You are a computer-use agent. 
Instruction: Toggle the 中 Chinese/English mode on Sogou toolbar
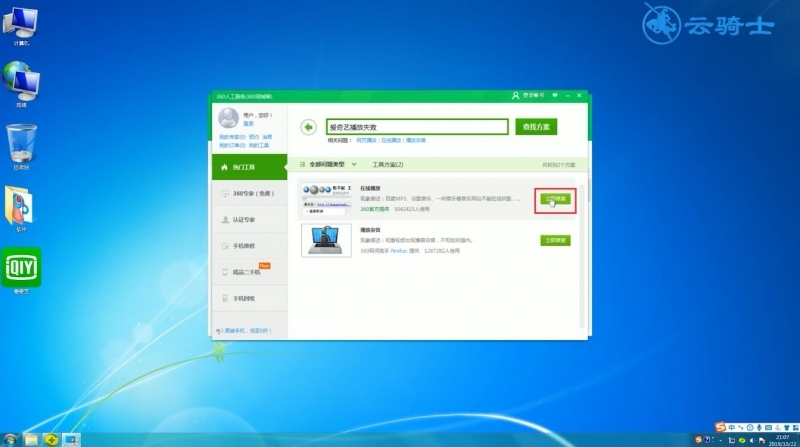[x=732, y=428]
